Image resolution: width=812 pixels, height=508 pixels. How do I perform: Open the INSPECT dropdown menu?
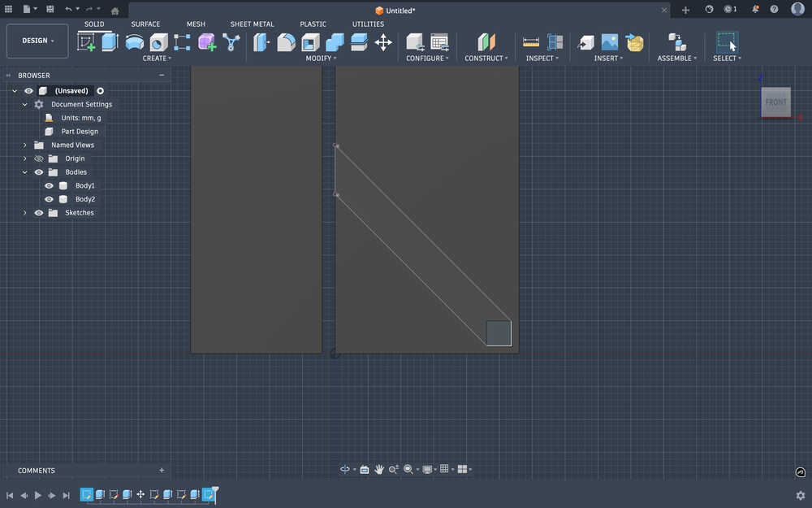[x=542, y=58]
